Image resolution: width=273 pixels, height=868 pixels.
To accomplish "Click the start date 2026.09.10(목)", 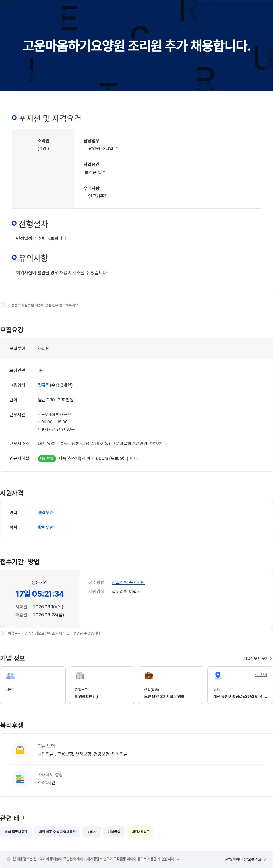I will coord(48,606).
